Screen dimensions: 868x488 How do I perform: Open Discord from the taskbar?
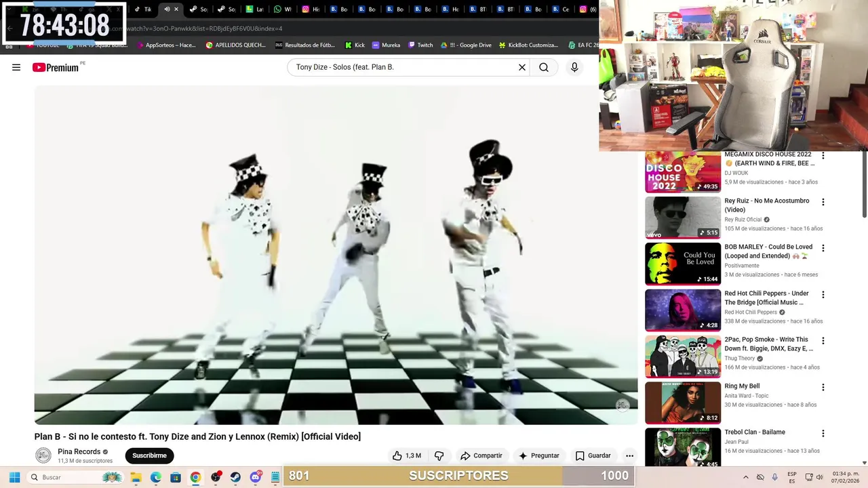pos(256,477)
